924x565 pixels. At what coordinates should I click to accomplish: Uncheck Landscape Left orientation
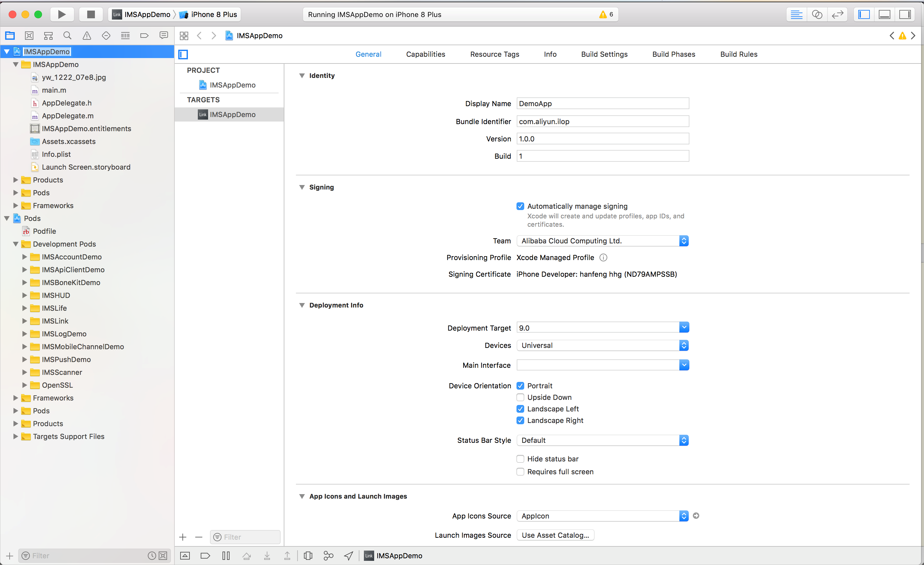click(x=520, y=409)
